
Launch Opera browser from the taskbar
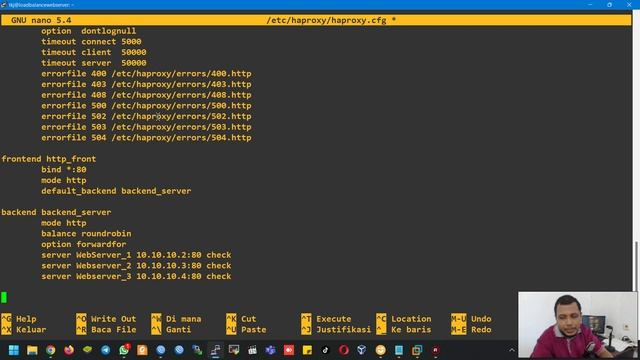[344, 350]
